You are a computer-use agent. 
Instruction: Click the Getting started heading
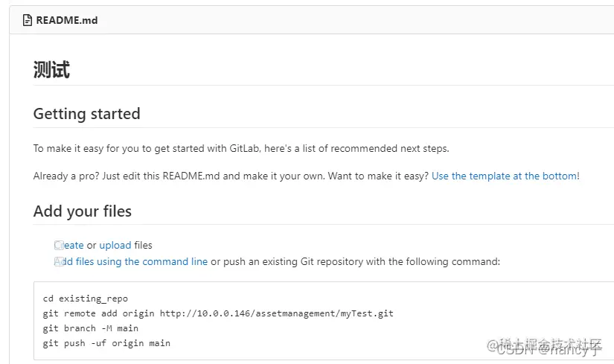point(86,114)
